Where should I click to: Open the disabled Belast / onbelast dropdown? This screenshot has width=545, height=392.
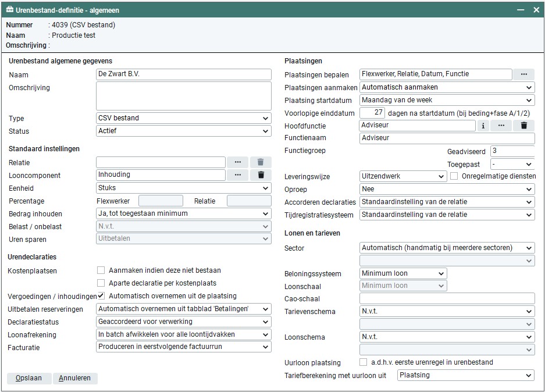184,227
